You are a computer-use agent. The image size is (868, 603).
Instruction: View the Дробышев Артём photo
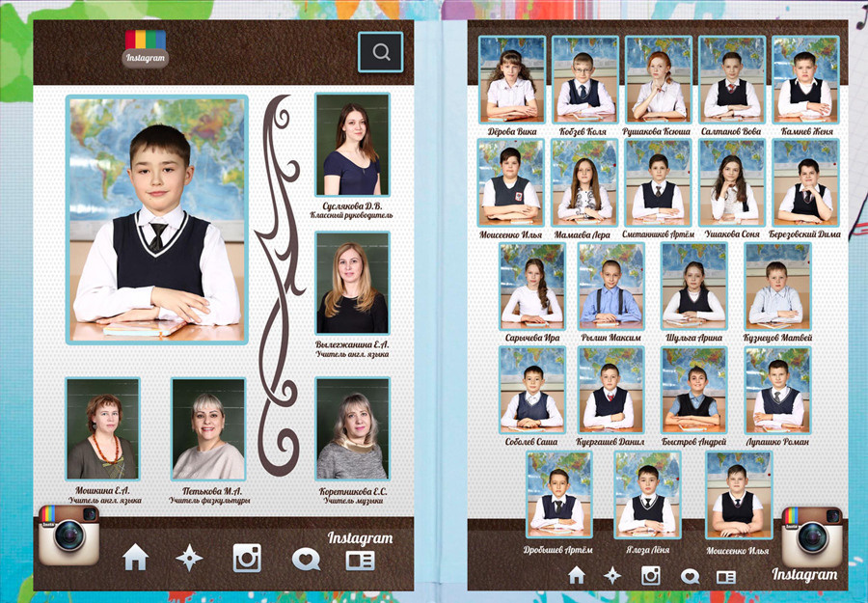pyautogui.click(x=558, y=495)
